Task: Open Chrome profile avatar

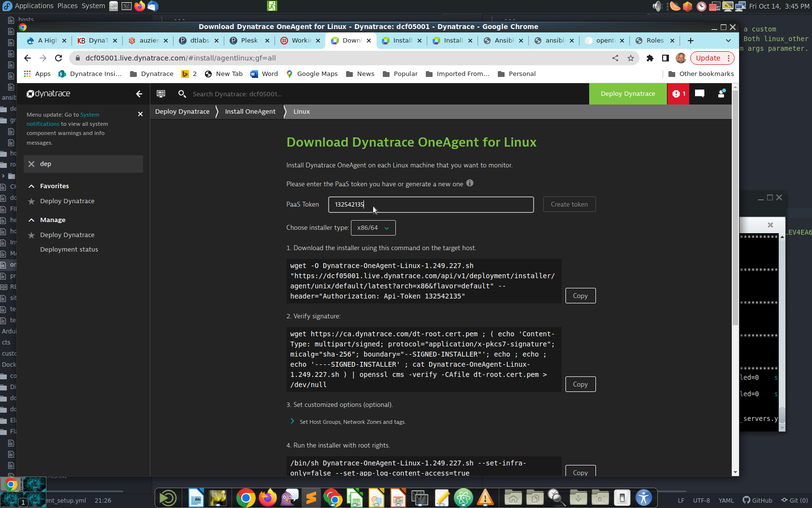Action: pos(681,58)
